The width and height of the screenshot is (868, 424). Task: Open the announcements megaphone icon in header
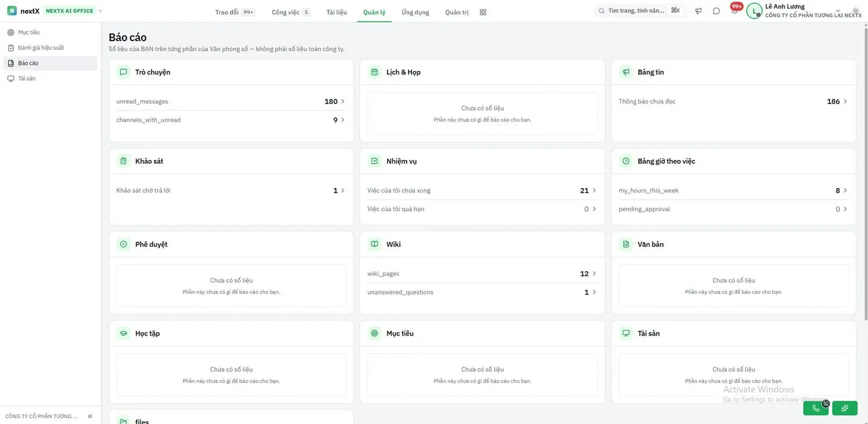click(x=698, y=11)
